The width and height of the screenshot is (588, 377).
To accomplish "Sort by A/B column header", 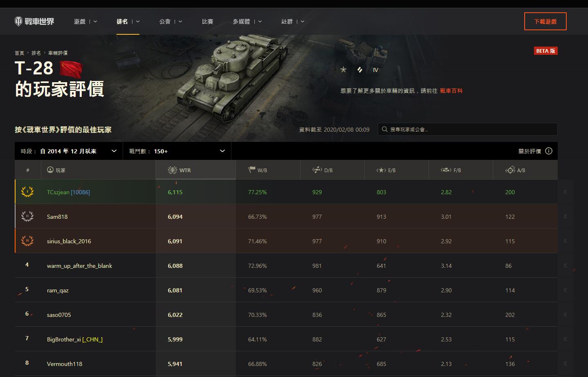I will [x=525, y=170].
